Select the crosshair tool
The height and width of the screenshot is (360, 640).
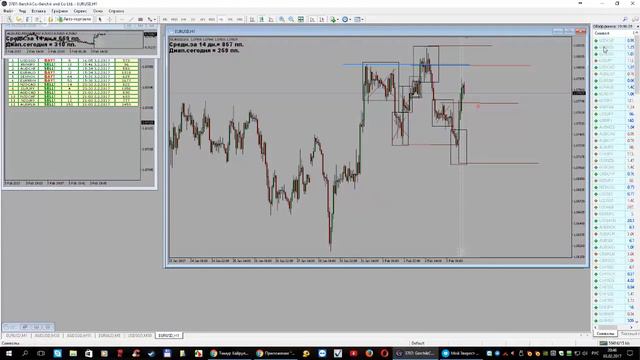pyautogui.click(x=109, y=19)
